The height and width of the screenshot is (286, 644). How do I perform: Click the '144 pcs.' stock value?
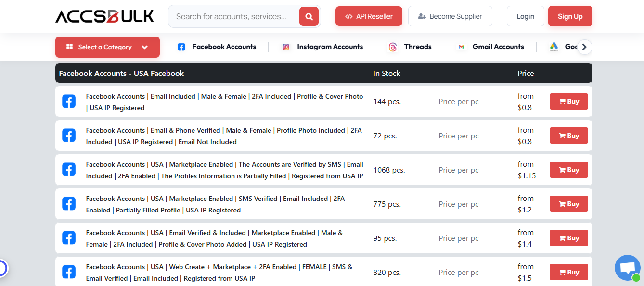click(387, 102)
